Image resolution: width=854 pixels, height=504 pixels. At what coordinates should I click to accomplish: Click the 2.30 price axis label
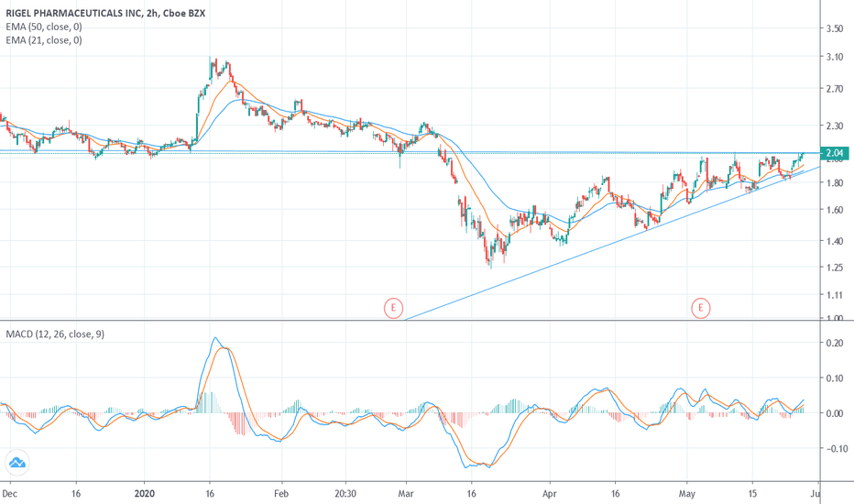835,126
